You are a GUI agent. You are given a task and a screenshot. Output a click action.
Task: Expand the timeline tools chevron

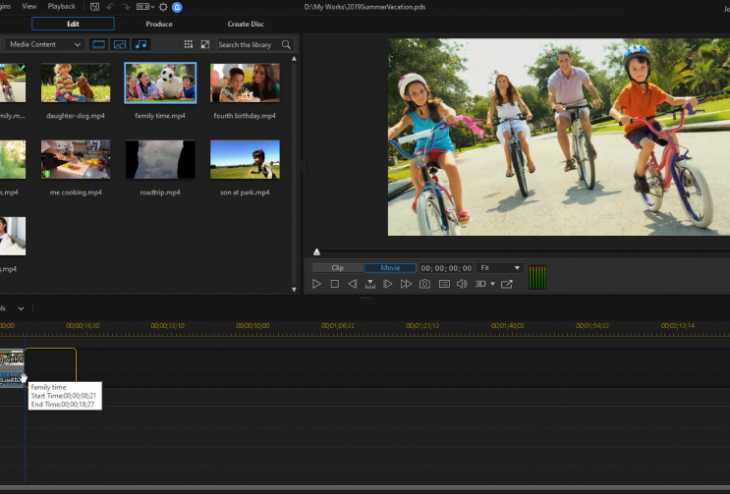coord(21,308)
